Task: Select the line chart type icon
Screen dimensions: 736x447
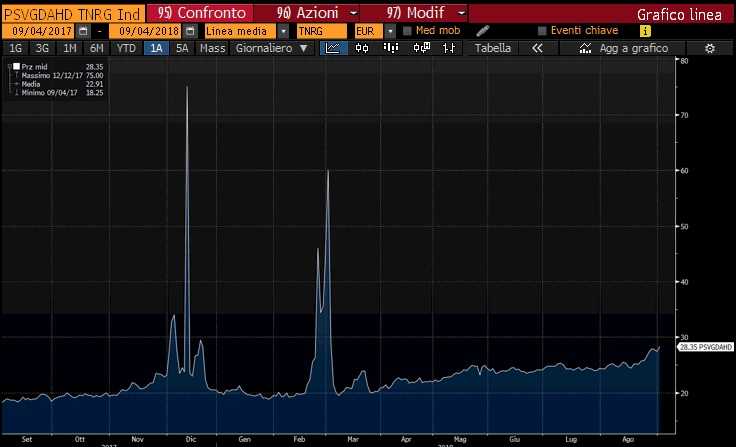Action: (x=335, y=48)
